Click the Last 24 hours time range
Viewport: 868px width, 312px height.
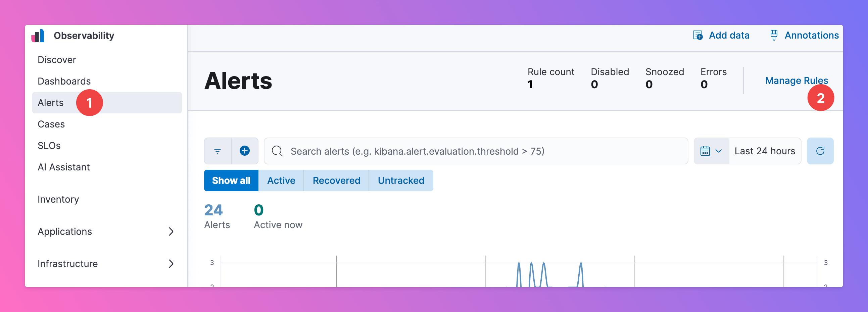coord(765,151)
